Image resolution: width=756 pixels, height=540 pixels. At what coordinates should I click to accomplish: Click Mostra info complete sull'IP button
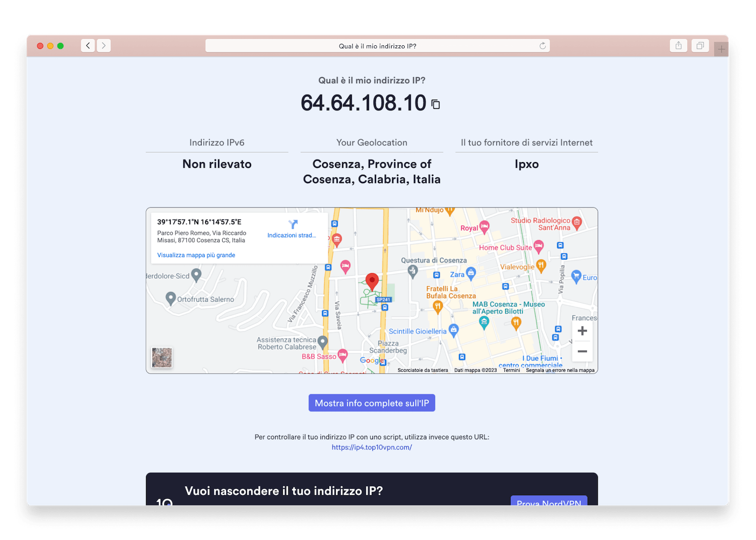(372, 403)
